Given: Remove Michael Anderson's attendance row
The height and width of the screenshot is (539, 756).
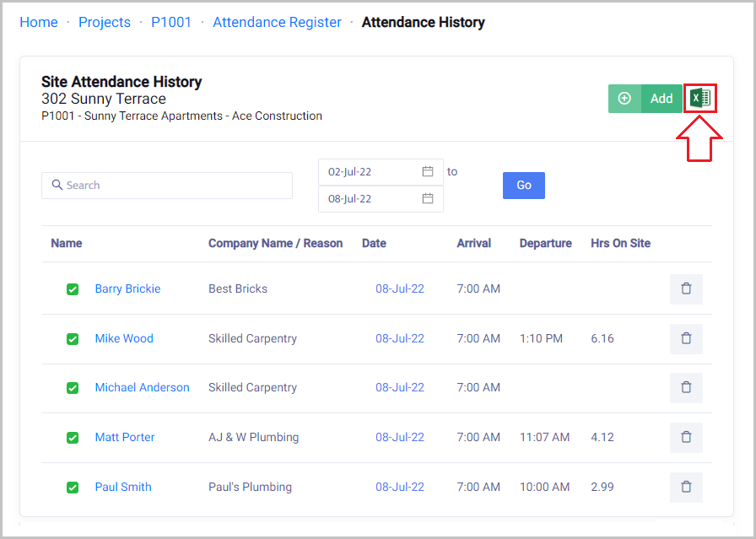Looking at the screenshot, I should tap(686, 387).
